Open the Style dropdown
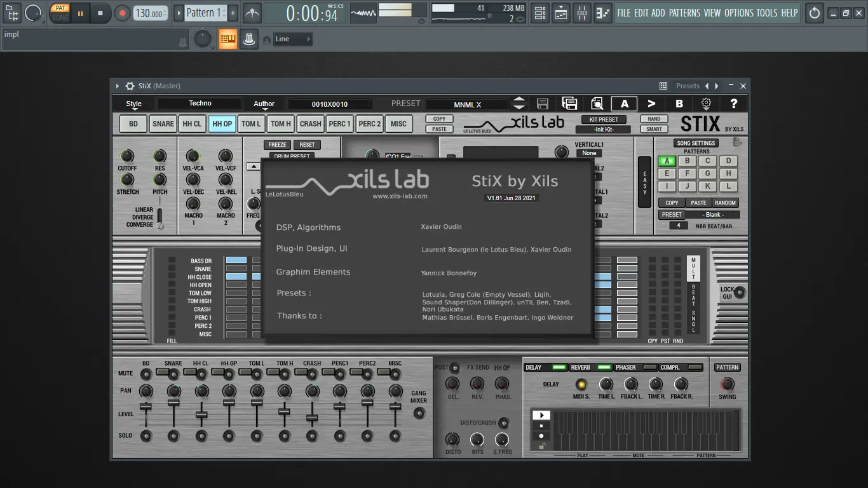 tap(134, 105)
